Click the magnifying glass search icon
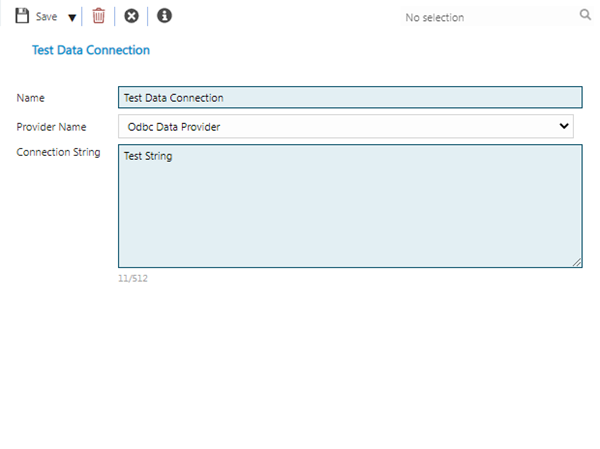Image resolution: width=600 pixels, height=449 pixels. pos(585,16)
